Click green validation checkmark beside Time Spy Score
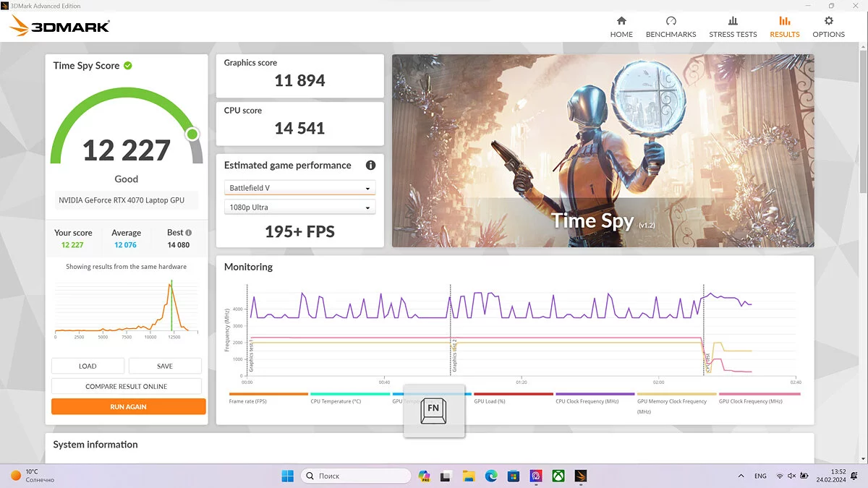Image resolution: width=868 pixels, height=488 pixels. click(128, 66)
